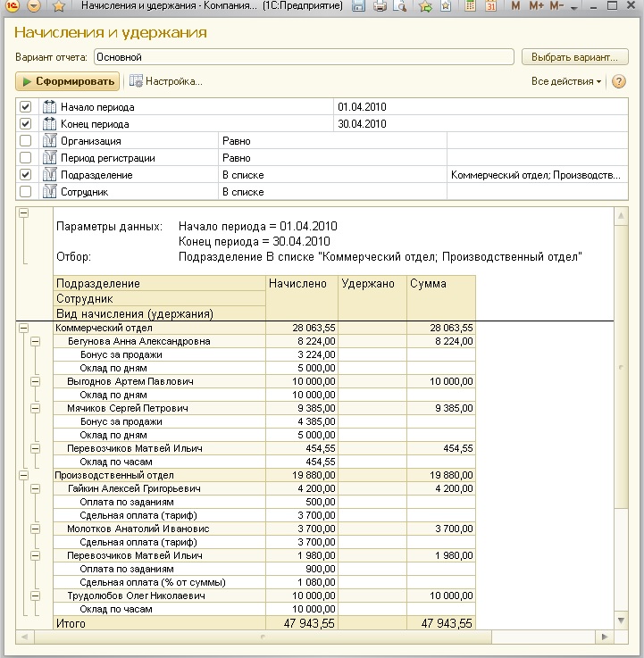Collapse the Коммерческий отдел group
Screen dimensions: 644x658
pyautogui.click(x=23, y=328)
